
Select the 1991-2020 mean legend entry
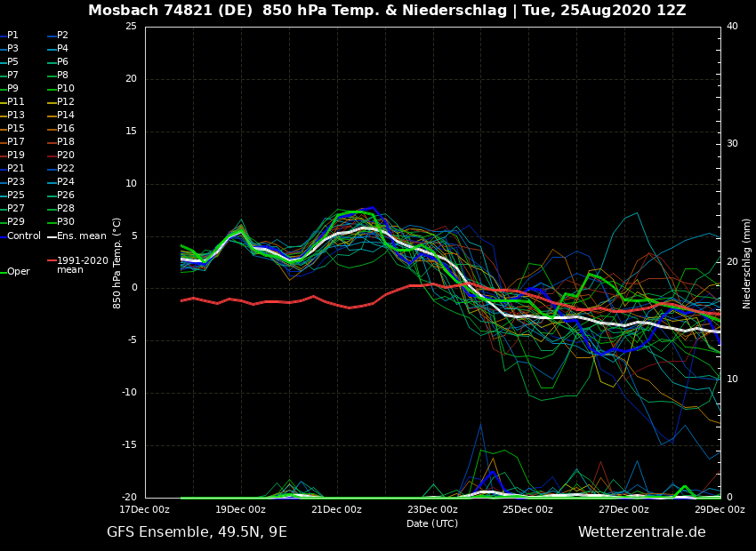(x=82, y=265)
